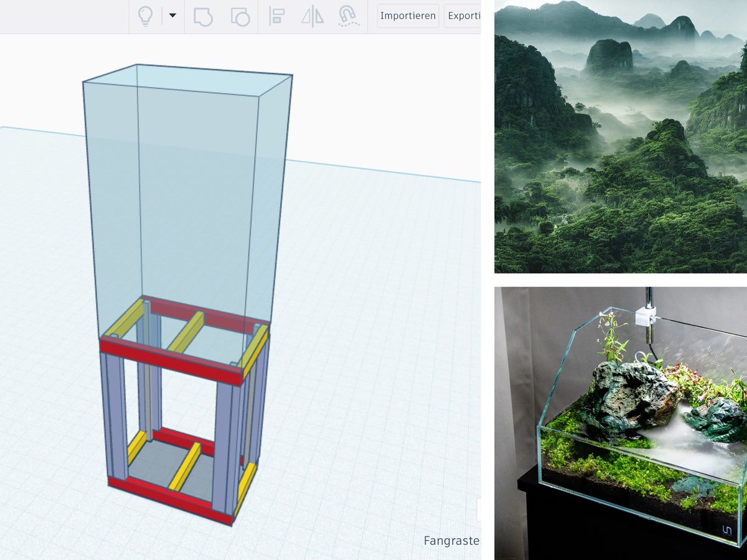The image size is (747, 560).
Task: Open the Fangraster snap grid setting
Action: [451, 541]
